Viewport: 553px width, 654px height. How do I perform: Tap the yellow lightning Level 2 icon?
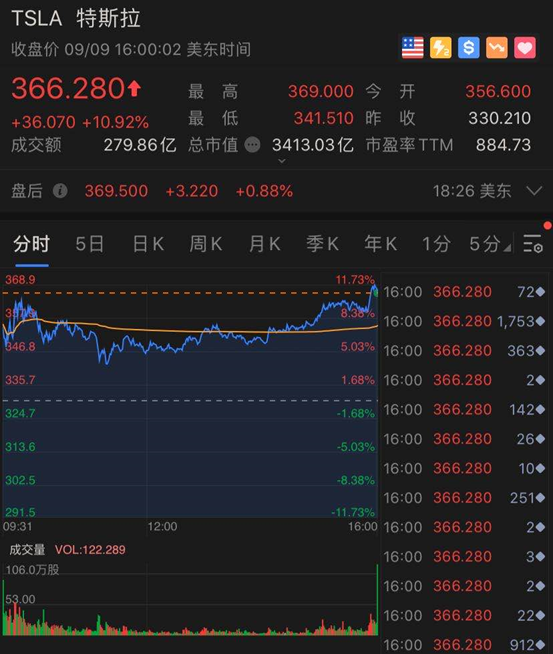click(x=440, y=48)
